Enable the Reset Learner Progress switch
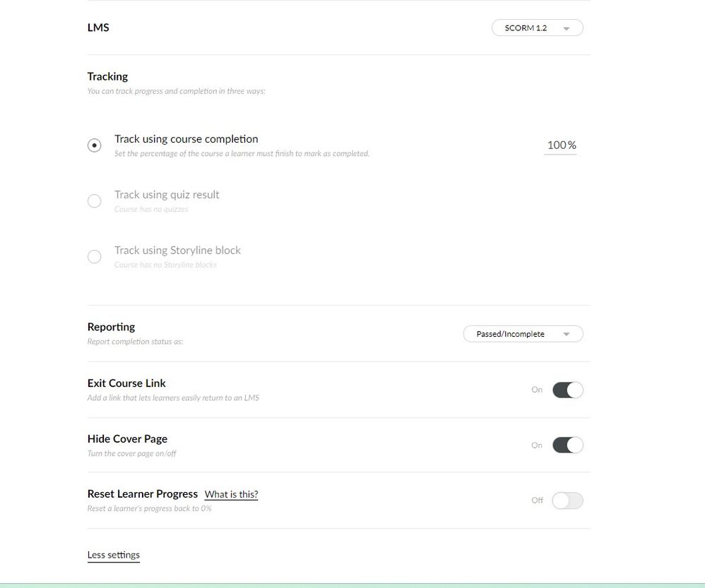Screen dimensions: 705x588 (x=567, y=500)
